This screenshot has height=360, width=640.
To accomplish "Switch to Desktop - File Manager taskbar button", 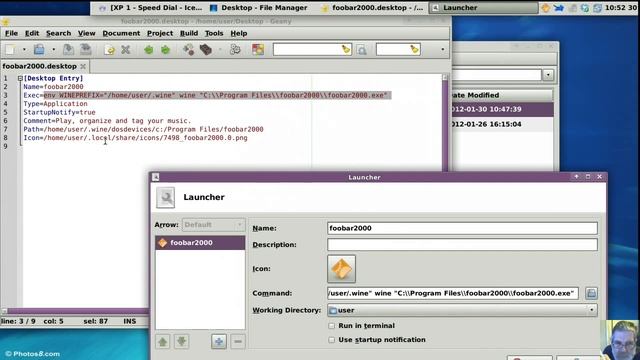I will [259, 8].
